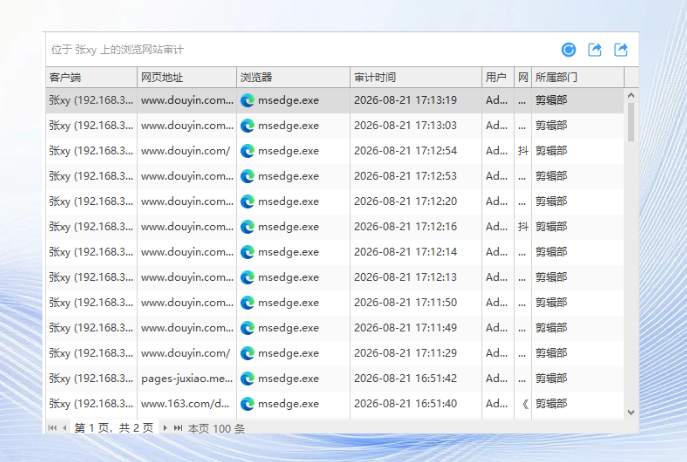The image size is (687, 462).
Task: Click 抖 title cell in the 17:12:54 row
Action: (x=523, y=151)
